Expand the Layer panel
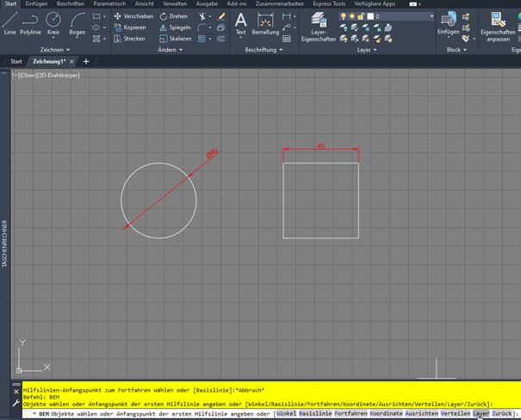This screenshot has height=420, width=521. click(x=367, y=50)
